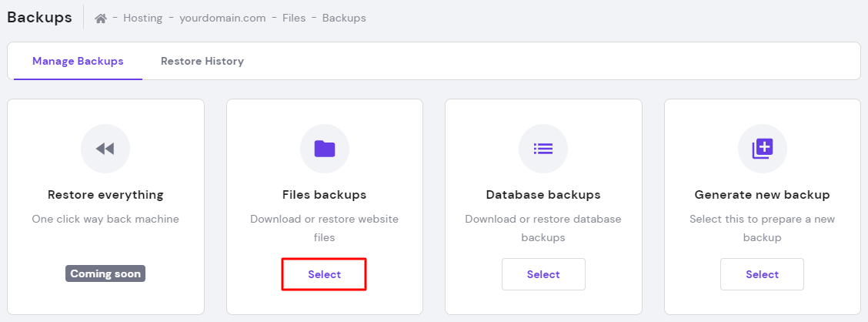Click the Backups breadcrumb entry
The width and height of the screenshot is (868, 322).
point(344,18)
